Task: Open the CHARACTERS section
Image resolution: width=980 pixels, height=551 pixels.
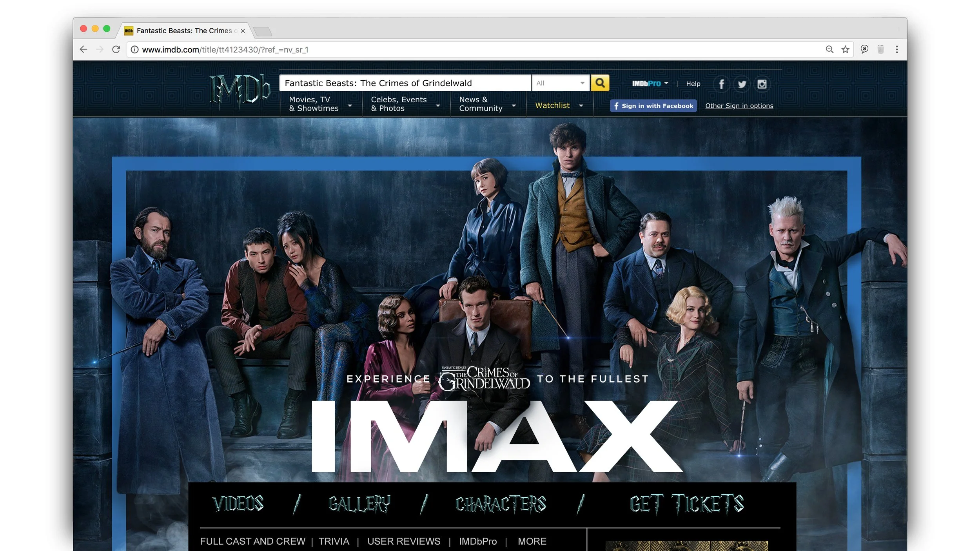Action: pyautogui.click(x=501, y=504)
